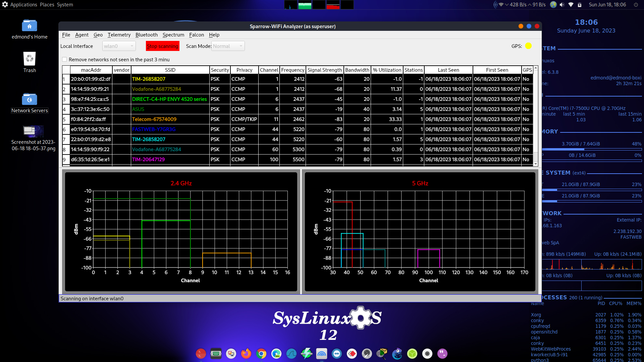The image size is (644, 362).
Task: Sort table by SSID column header
Action: pos(170,70)
